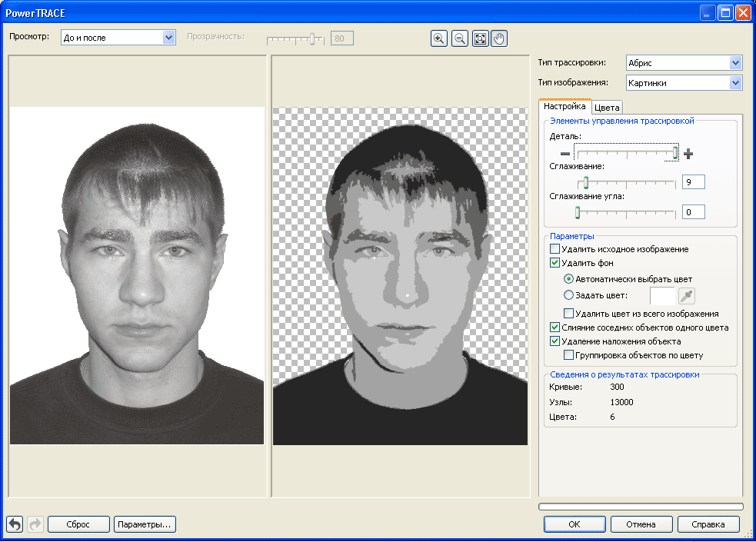Click the Zoom In magnifier icon
This screenshot has height=542, width=756.
coord(438,38)
